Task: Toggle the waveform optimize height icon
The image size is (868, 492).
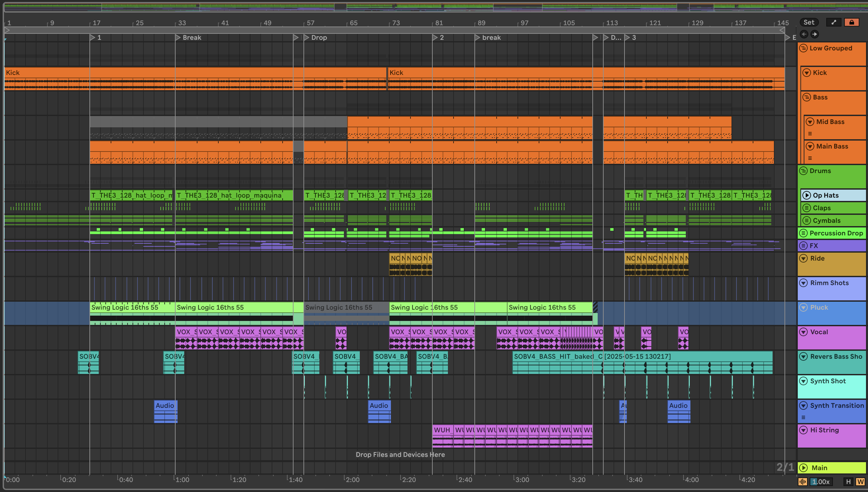Action: click(x=802, y=482)
